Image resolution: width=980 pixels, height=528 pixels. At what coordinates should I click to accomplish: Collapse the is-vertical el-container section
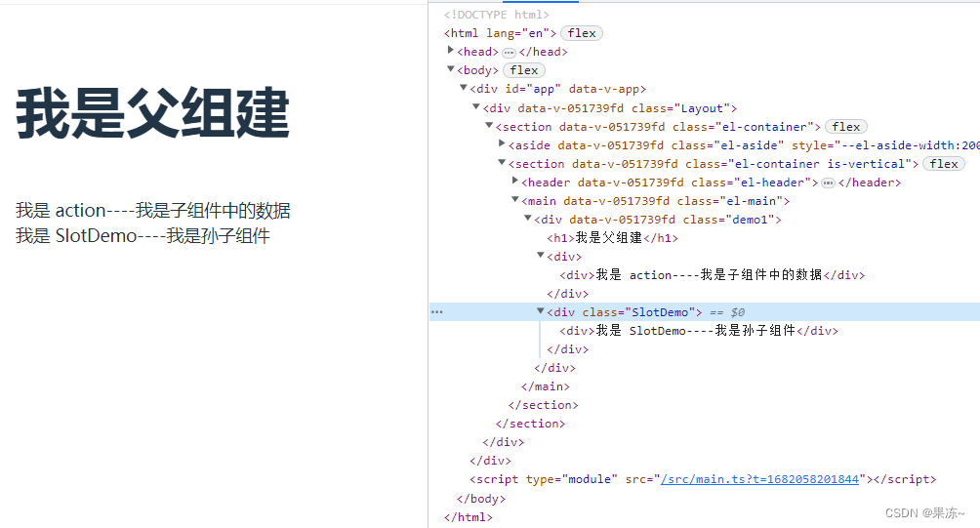point(502,162)
